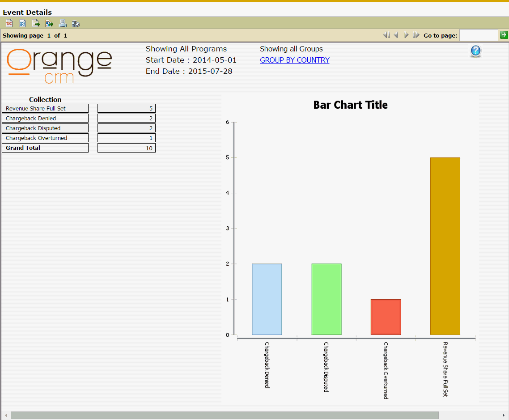Open the run report parameters icon

point(22,23)
